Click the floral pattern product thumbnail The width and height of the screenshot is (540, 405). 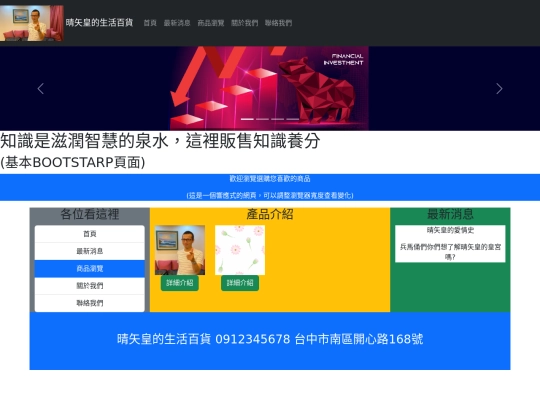(240, 250)
